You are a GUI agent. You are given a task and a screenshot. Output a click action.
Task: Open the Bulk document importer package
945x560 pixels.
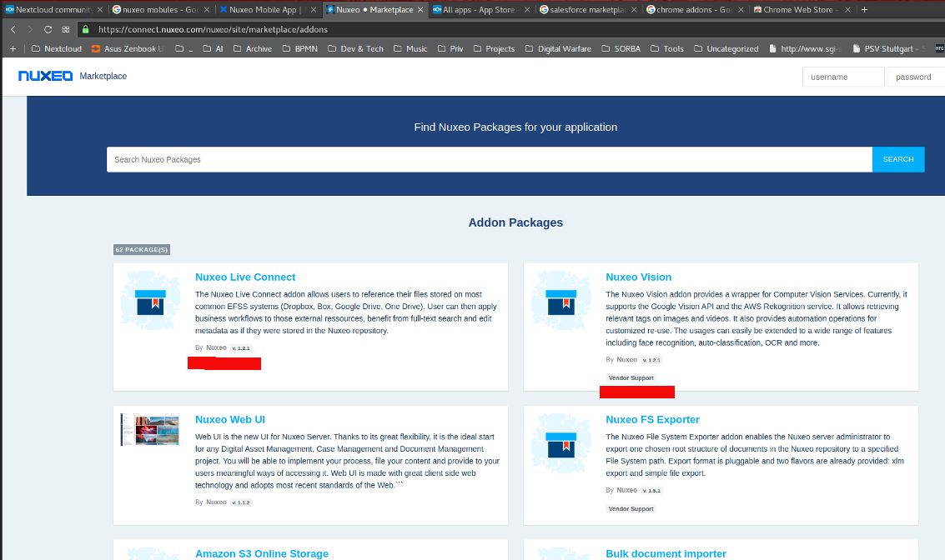pos(666,553)
